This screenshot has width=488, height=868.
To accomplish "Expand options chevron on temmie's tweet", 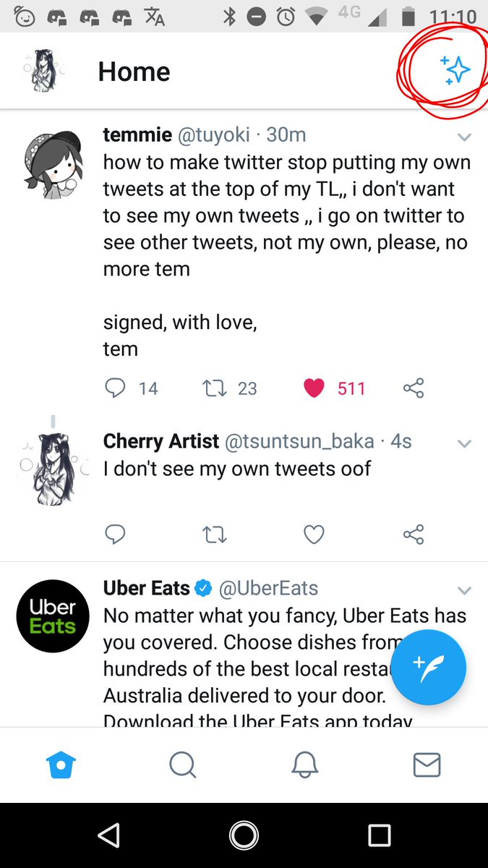I will point(464,137).
